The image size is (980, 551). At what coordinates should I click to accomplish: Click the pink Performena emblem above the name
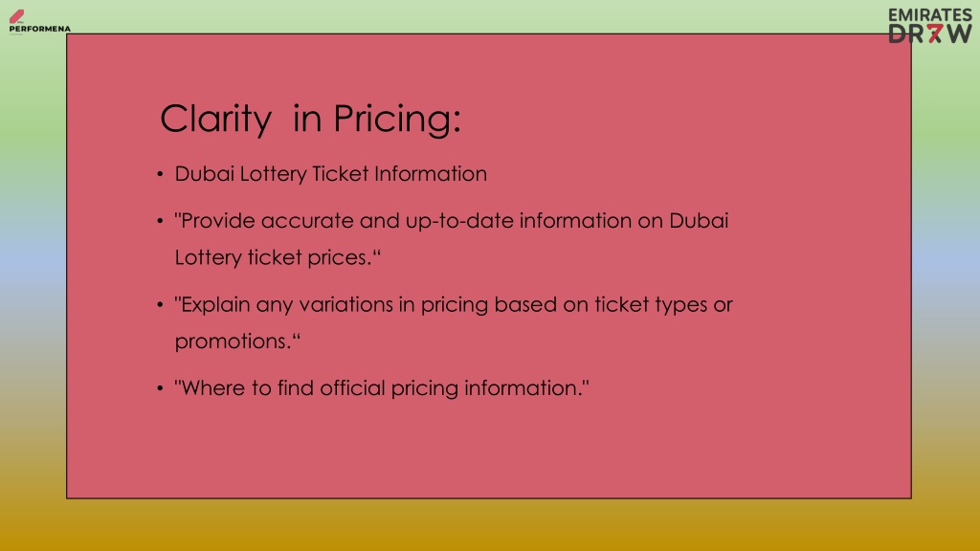click(17, 16)
